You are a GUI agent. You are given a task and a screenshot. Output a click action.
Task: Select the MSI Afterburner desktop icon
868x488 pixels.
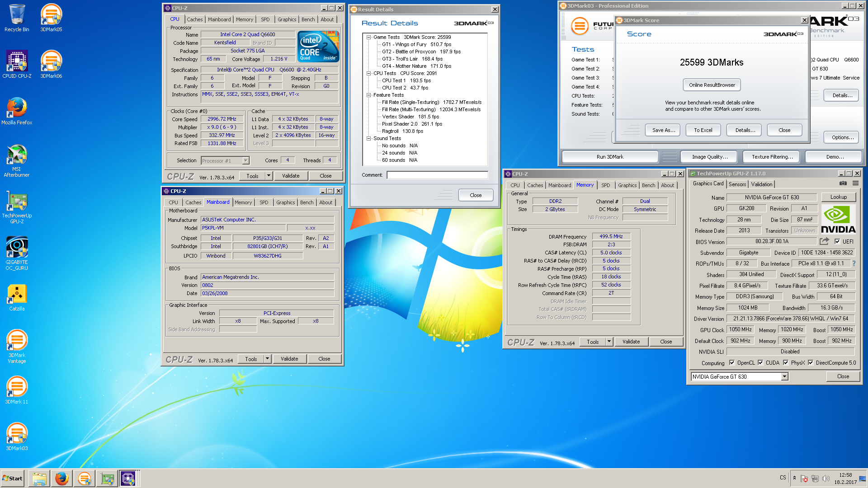(17, 160)
